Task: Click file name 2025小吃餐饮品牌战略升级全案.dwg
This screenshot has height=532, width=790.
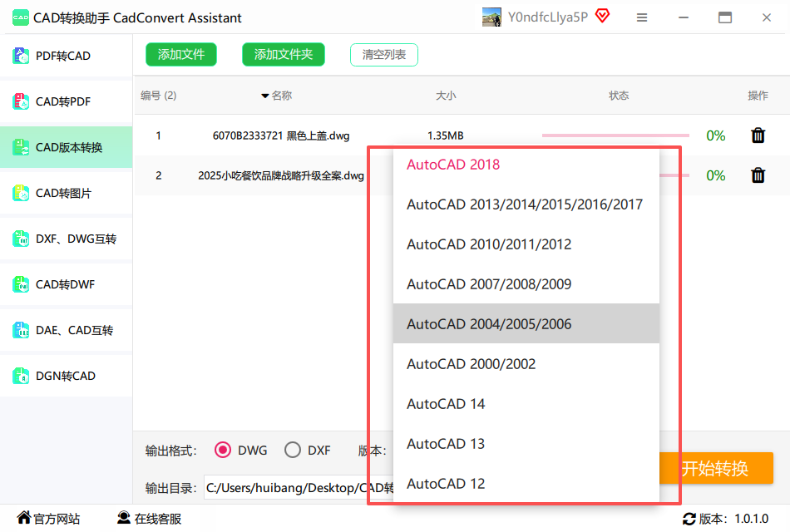Action: pyautogui.click(x=280, y=175)
